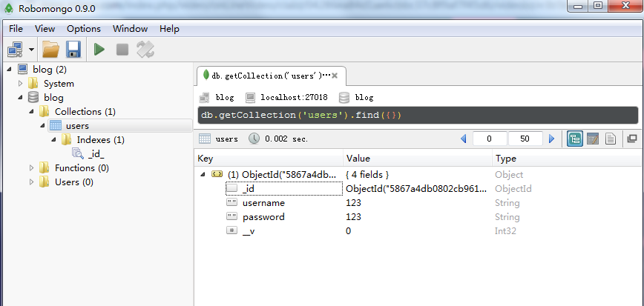Close the db.getCollection('users') query tab
This screenshot has width=644, height=306.
[x=335, y=76]
